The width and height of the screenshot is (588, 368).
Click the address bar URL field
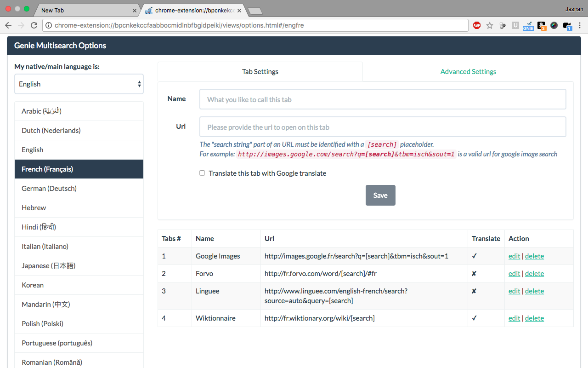point(255,25)
